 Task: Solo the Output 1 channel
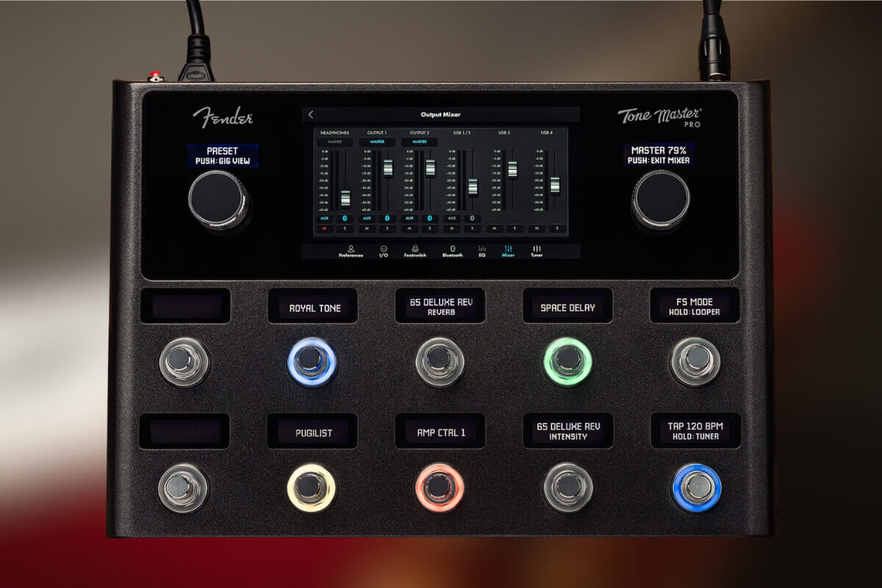pyautogui.click(x=387, y=228)
